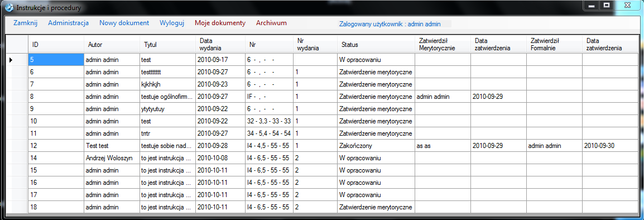
Task: Select the ID cell with value 16
Action: 56,182
